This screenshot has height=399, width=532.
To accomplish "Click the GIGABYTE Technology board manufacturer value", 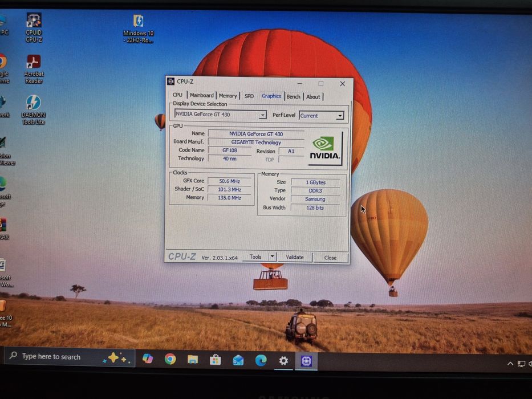I will [256, 142].
